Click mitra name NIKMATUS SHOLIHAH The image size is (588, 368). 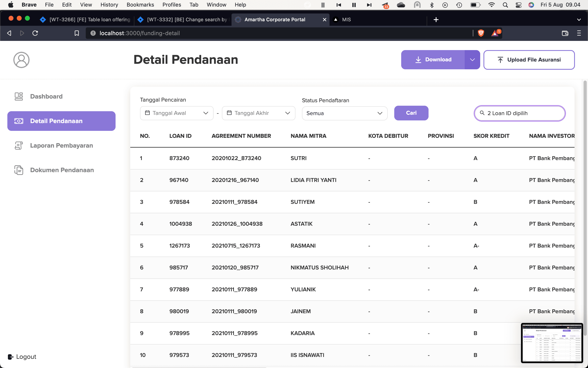320,268
